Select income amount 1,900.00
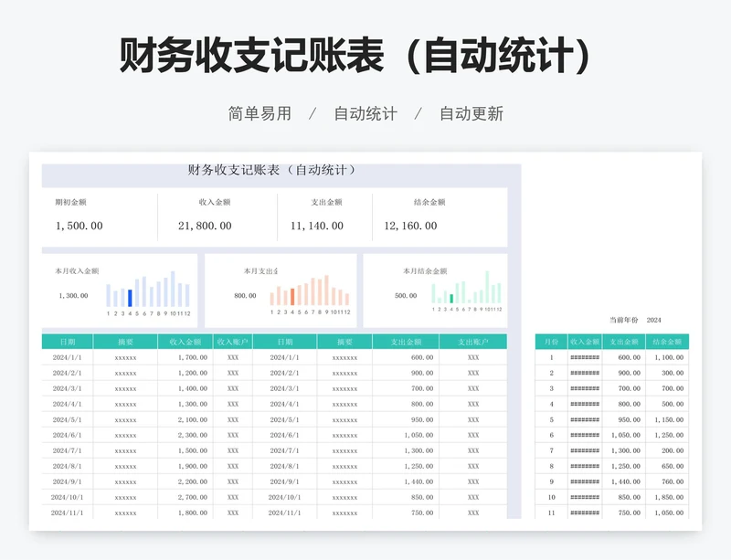Viewport: 731px width, 560px height. pos(193,466)
